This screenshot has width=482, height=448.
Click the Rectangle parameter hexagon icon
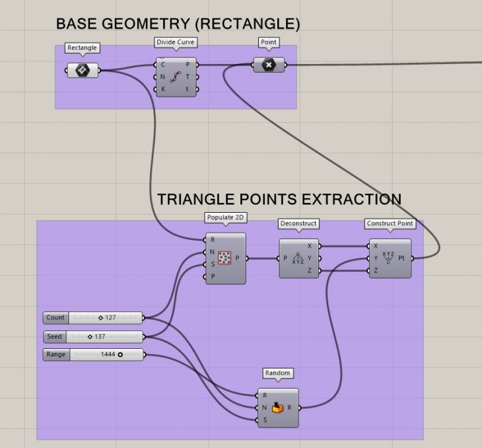[x=83, y=70]
